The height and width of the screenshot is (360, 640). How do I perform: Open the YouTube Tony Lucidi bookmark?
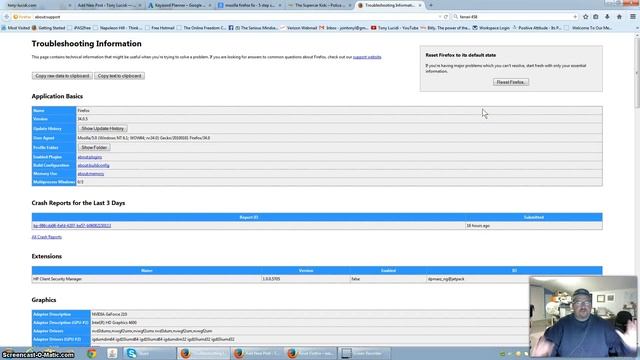tap(394, 28)
